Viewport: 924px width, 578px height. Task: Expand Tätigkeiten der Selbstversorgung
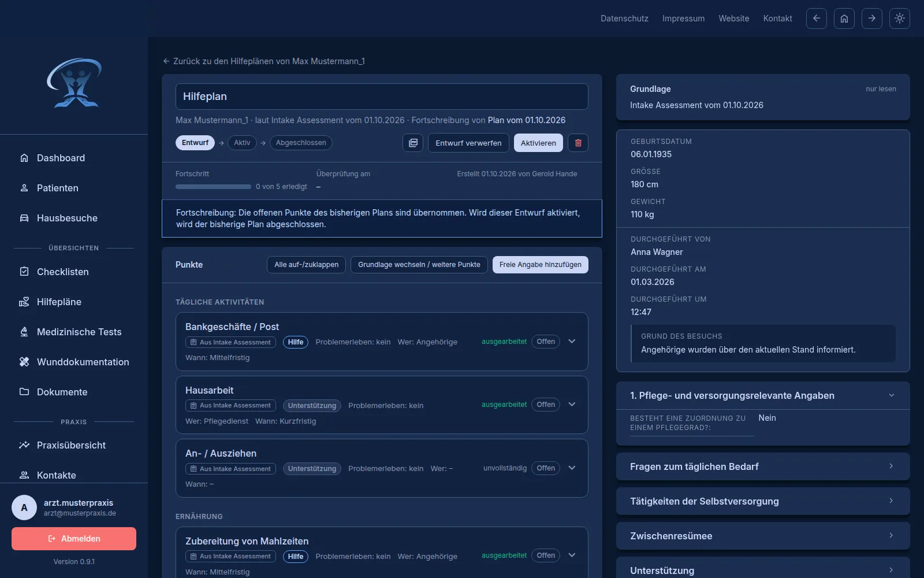click(763, 501)
